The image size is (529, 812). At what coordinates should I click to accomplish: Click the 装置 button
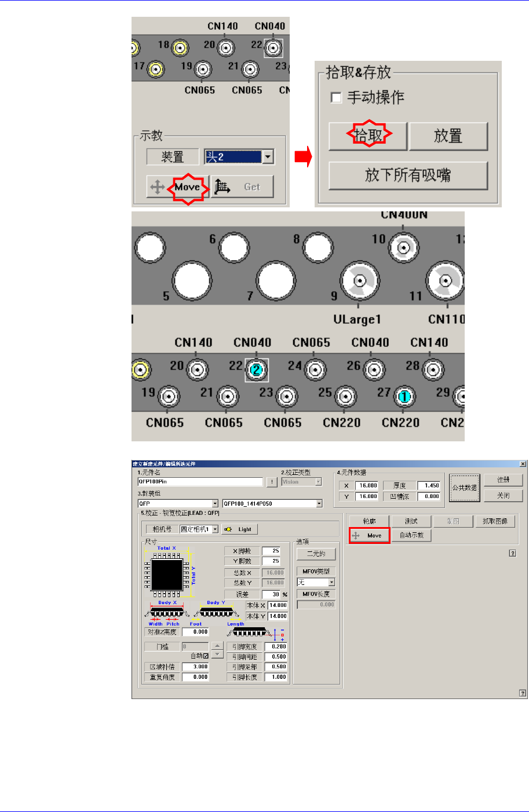pyautogui.click(x=173, y=157)
